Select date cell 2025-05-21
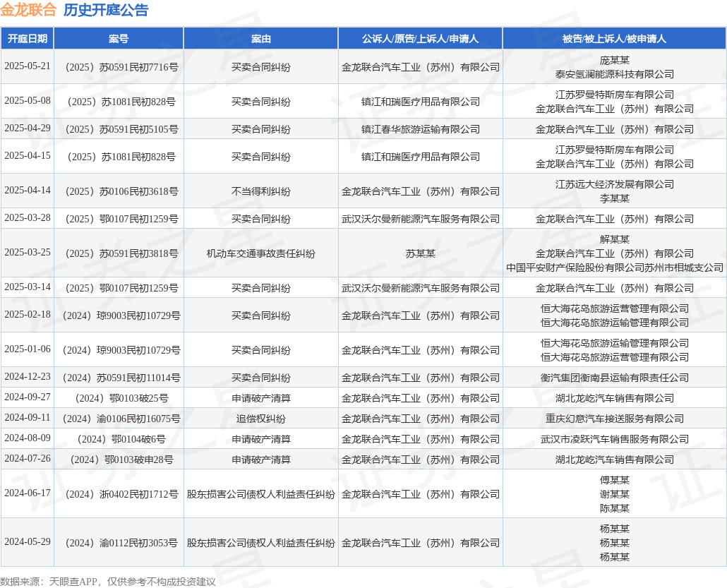Screen dimensions: 727x588 28,66
